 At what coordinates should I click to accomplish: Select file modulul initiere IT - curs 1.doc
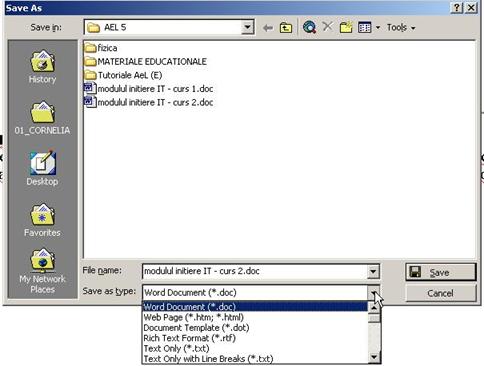149,89
